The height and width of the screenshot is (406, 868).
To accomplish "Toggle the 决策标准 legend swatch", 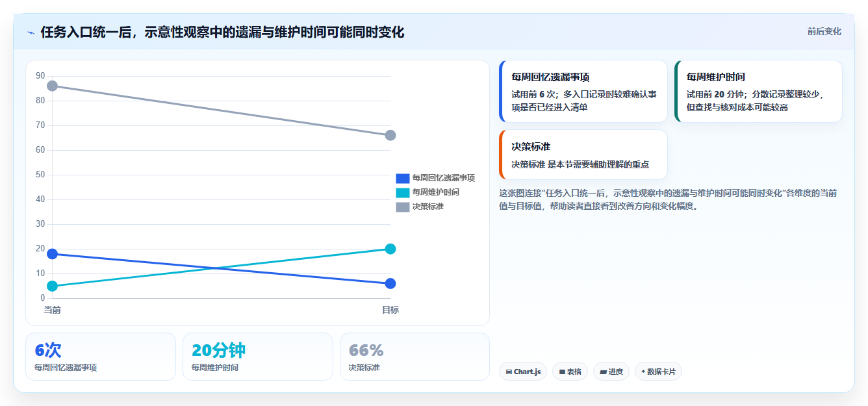I will point(403,207).
